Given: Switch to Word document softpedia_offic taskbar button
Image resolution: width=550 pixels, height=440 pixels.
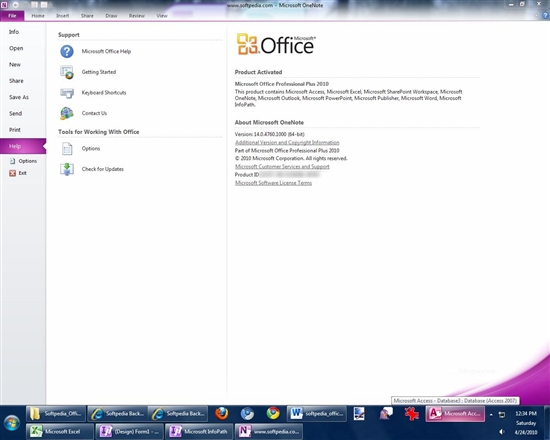Looking at the screenshot, I should [x=317, y=414].
